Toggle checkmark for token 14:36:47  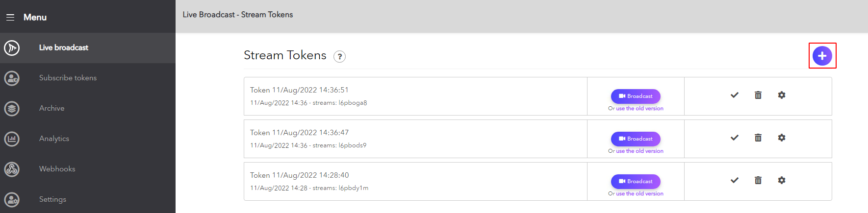pyautogui.click(x=735, y=138)
